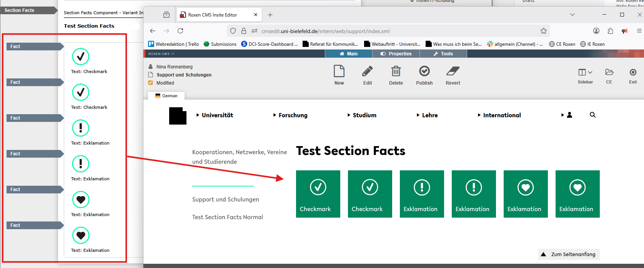644x268 pixels.
Task: Open the CE folder icon
Action: [x=609, y=72]
